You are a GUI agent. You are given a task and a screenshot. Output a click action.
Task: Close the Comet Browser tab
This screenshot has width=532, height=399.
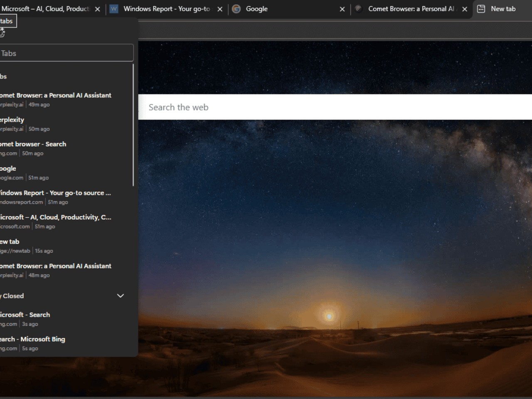465,9
